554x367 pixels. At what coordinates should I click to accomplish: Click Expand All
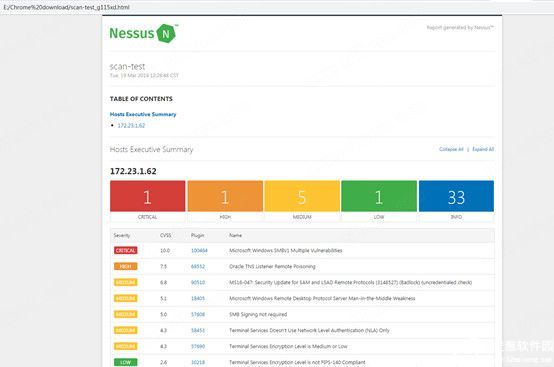(483, 149)
